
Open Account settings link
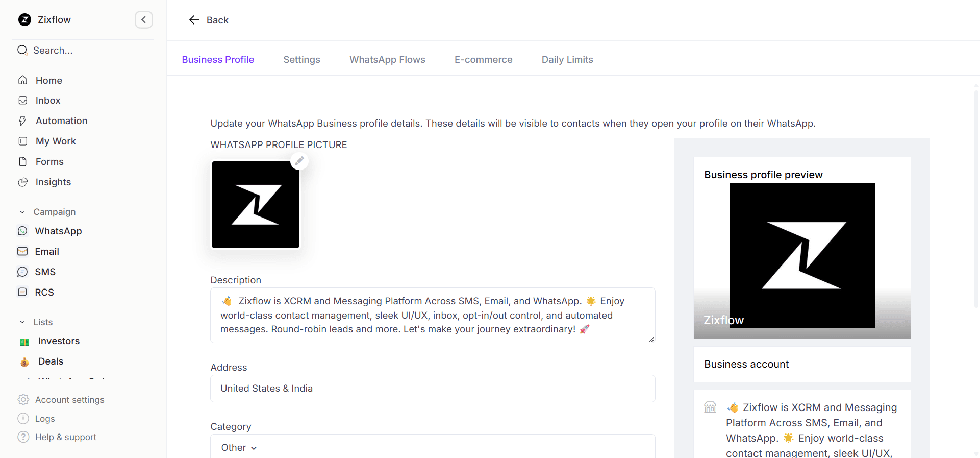(69, 400)
